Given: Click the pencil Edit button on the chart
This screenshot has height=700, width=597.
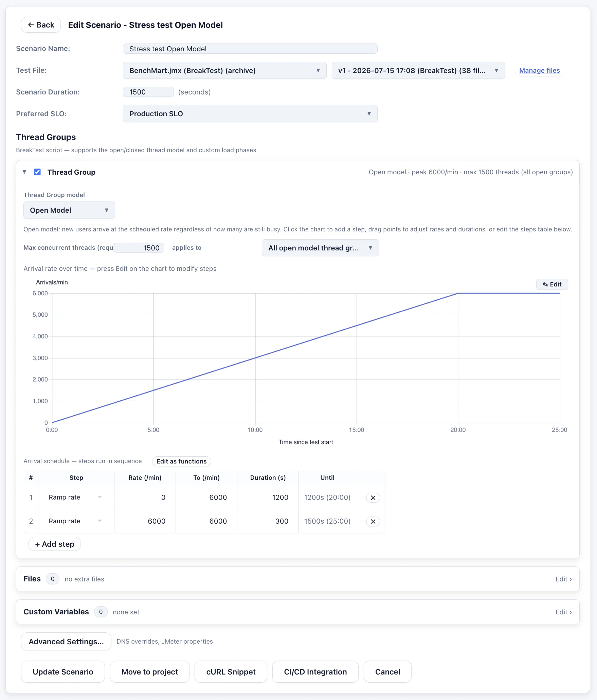Looking at the screenshot, I should [x=552, y=284].
